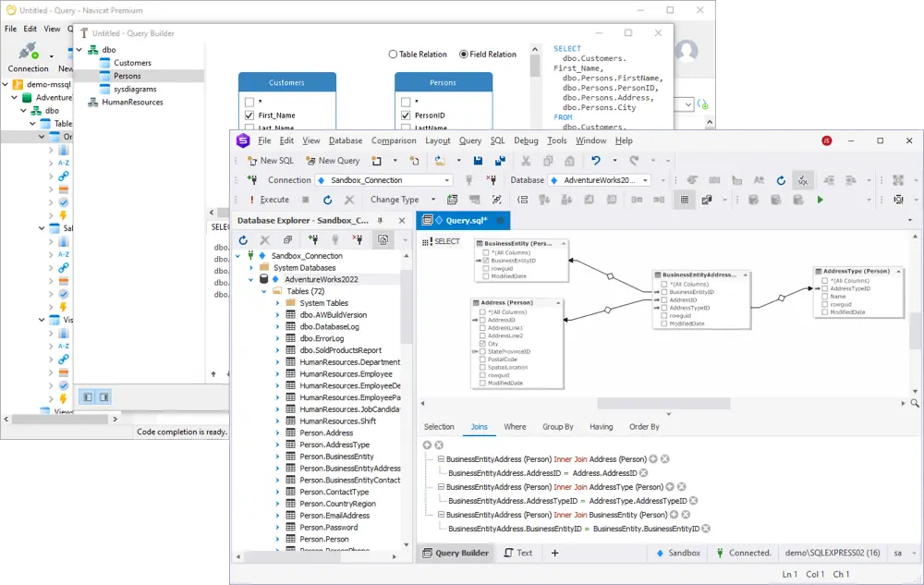
Task: Expand the Person.Address table node
Action: [277, 433]
